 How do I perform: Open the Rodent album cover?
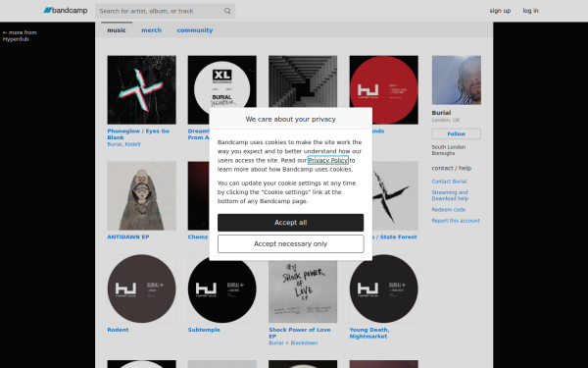pyautogui.click(x=141, y=289)
